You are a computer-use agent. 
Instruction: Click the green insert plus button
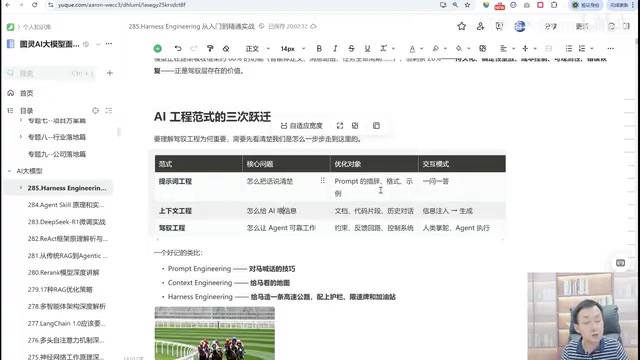coord(158,49)
